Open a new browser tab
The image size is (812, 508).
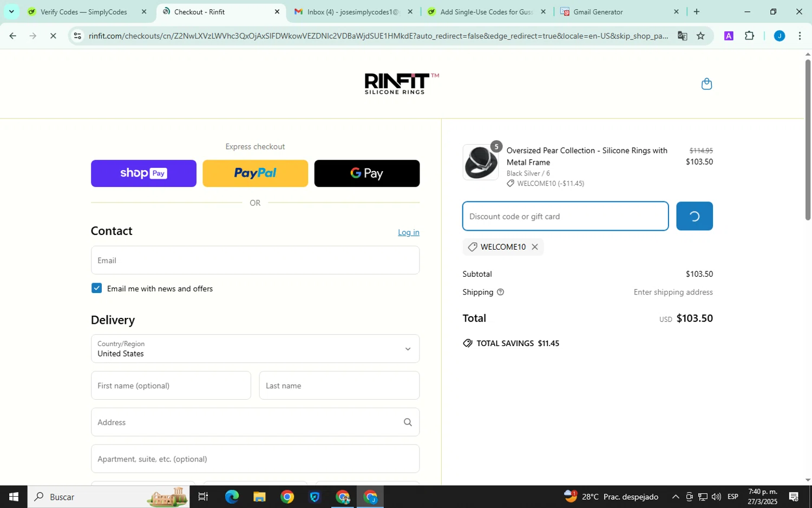pyautogui.click(x=697, y=11)
